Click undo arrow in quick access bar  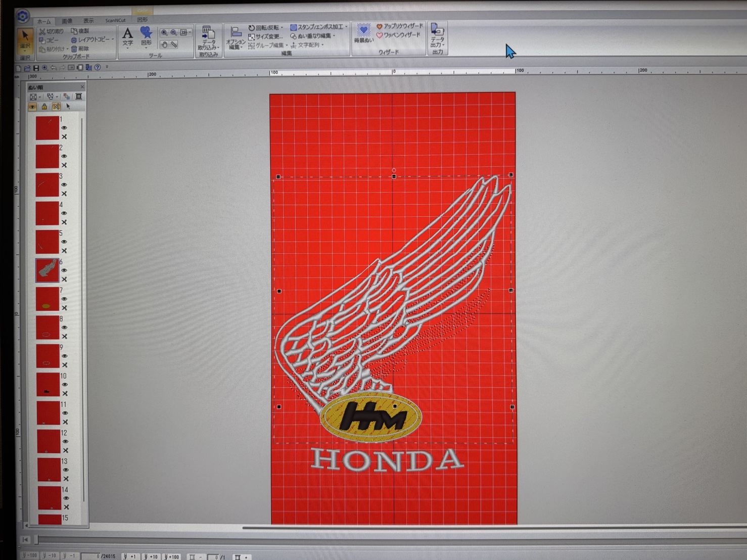(x=54, y=68)
